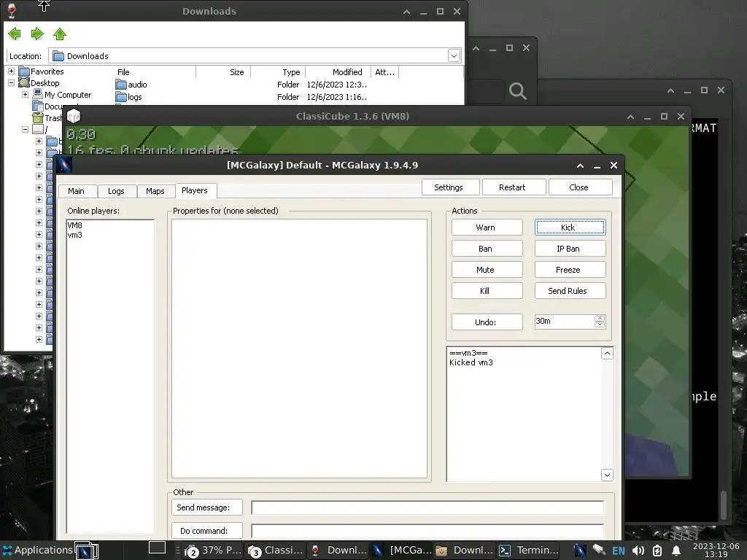Click the Send Rules button
Image resolution: width=747 pixels, height=560 pixels.
tap(569, 290)
